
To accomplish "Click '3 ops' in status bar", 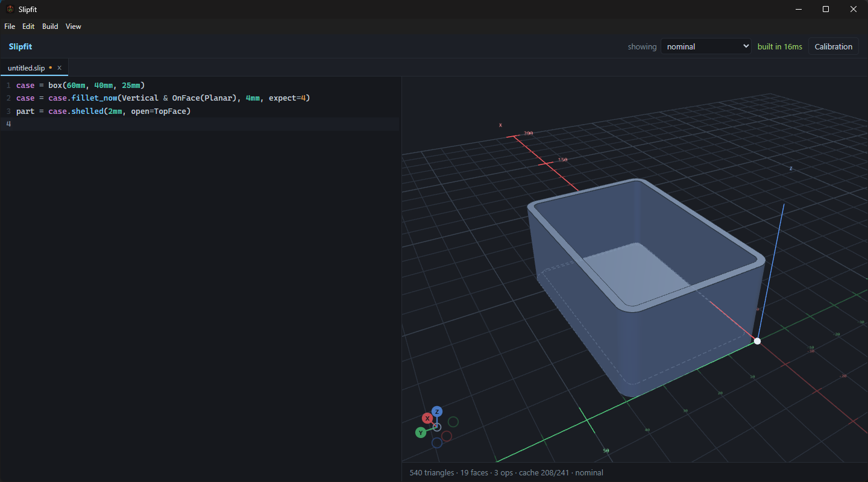I will point(503,472).
